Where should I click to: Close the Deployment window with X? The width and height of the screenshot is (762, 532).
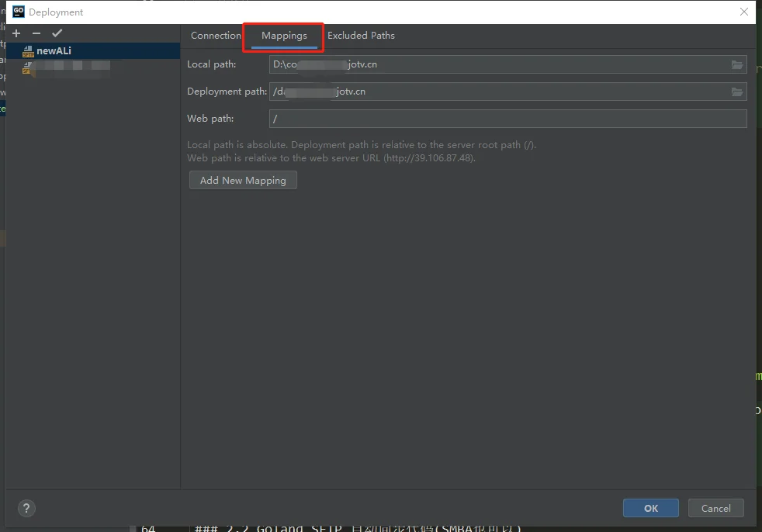[744, 12]
